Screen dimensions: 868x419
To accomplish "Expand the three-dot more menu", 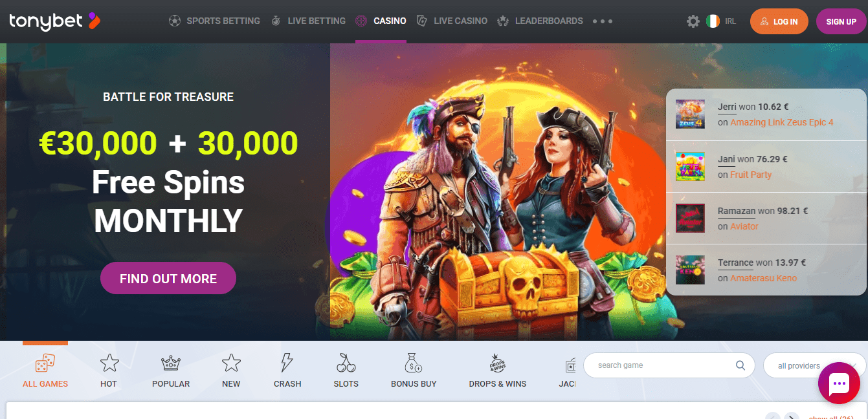I will [x=602, y=21].
